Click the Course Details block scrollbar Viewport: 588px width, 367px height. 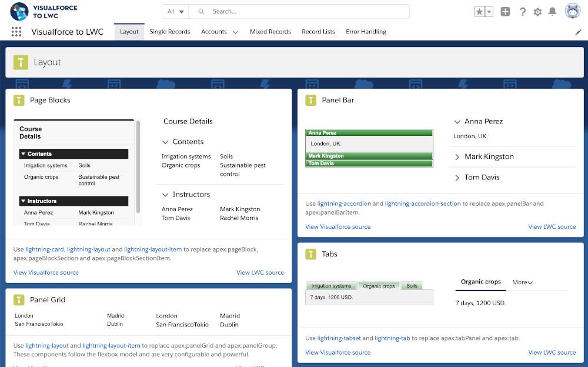pyautogui.click(x=138, y=167)
